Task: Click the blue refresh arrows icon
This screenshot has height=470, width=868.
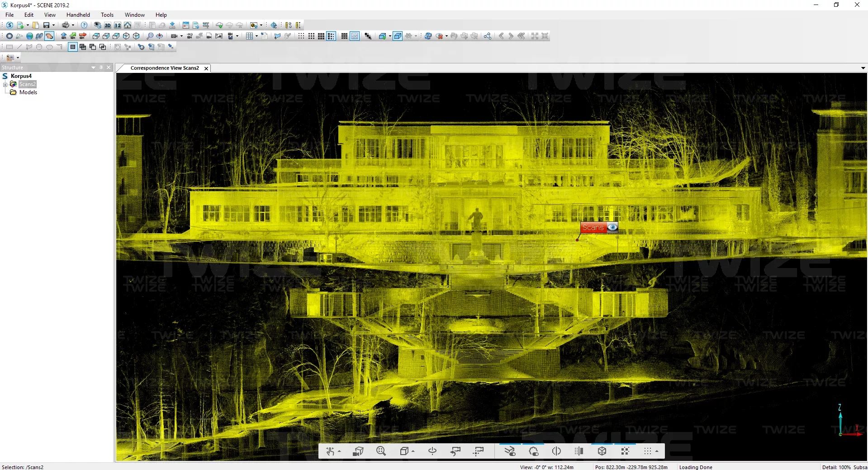Action: [x=428, y=36]
